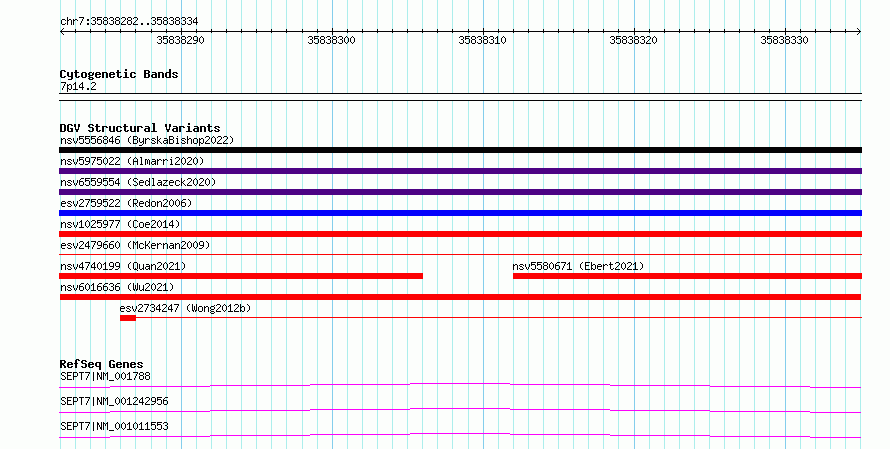The image size is (890, 449).
Task: Open variant nsv6016636 (Wu2021) label
Action: click(117, 287)
